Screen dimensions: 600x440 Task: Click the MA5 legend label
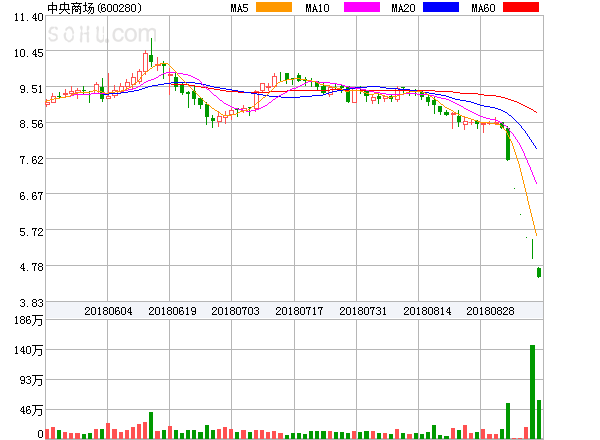[239, 8]
